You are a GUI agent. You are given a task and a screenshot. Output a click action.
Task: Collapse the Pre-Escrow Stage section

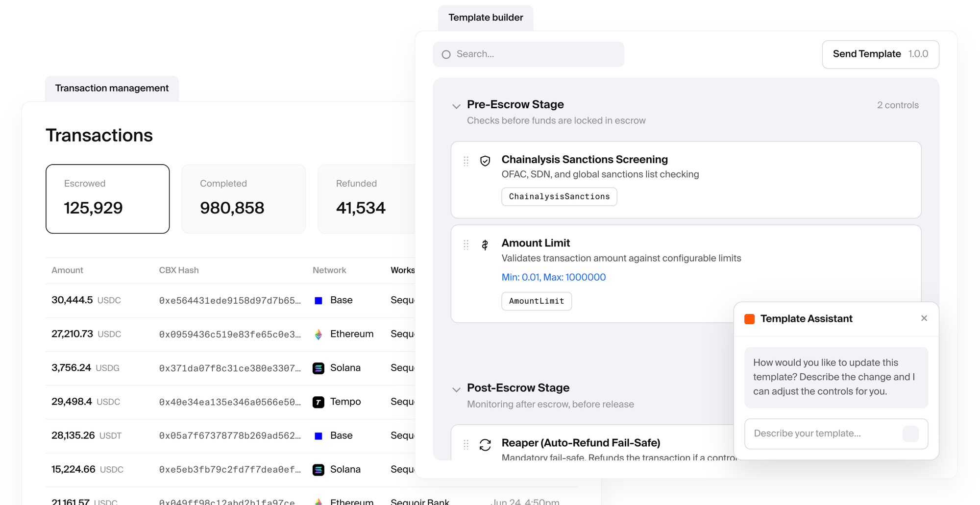point(457,106)
